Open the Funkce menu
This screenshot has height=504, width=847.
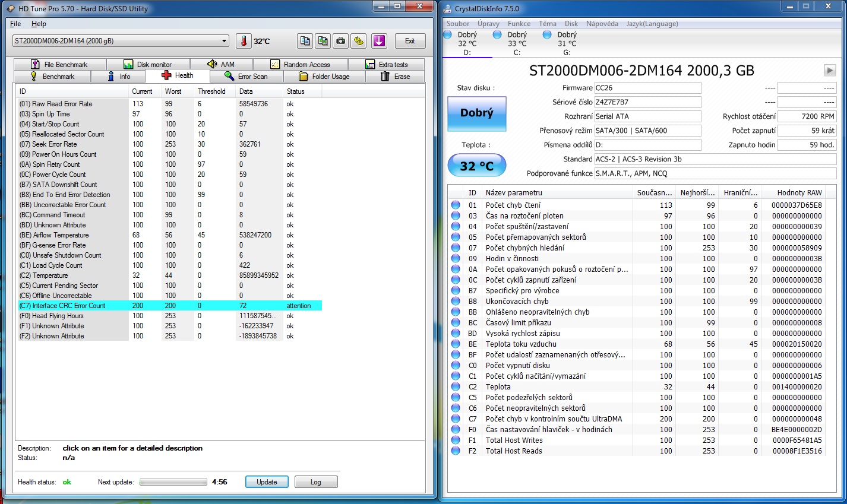click(x=519, y=24)
